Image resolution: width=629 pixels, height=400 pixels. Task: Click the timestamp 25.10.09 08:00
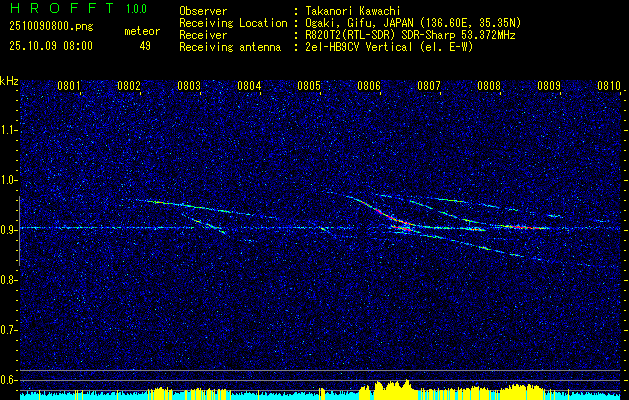51,46
